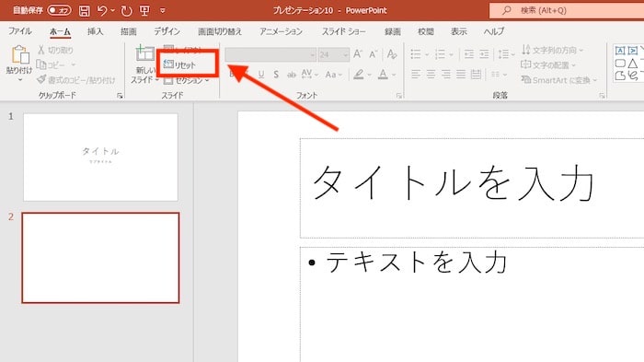Click the numbered list icon
The height and width of the screenshot is (362, 644).
coord(440,54)
